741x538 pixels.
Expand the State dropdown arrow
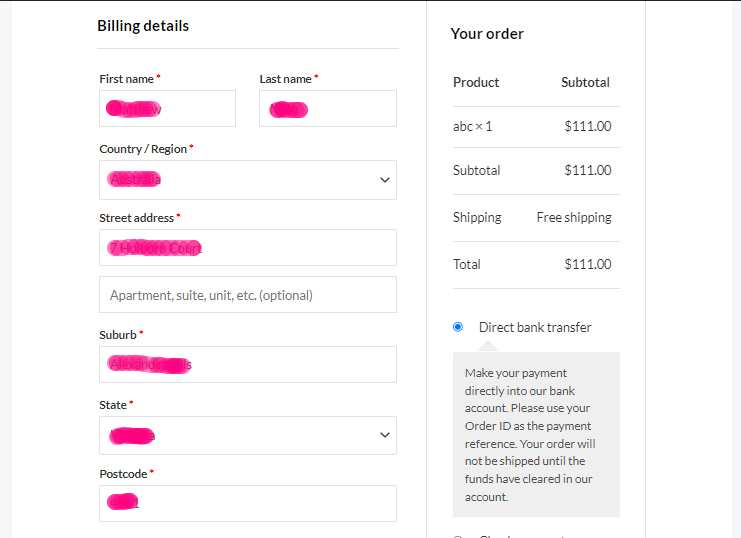tap(385, 436)
